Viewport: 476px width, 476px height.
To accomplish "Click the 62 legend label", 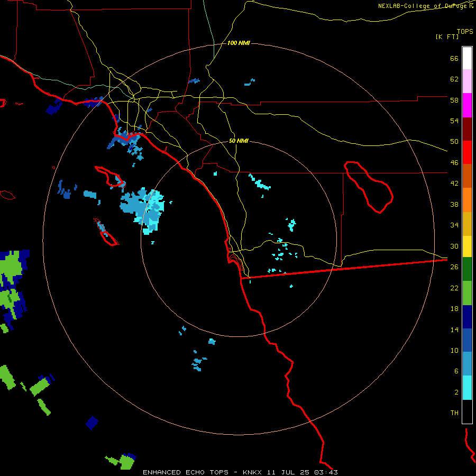I will [x=454, y=79].
